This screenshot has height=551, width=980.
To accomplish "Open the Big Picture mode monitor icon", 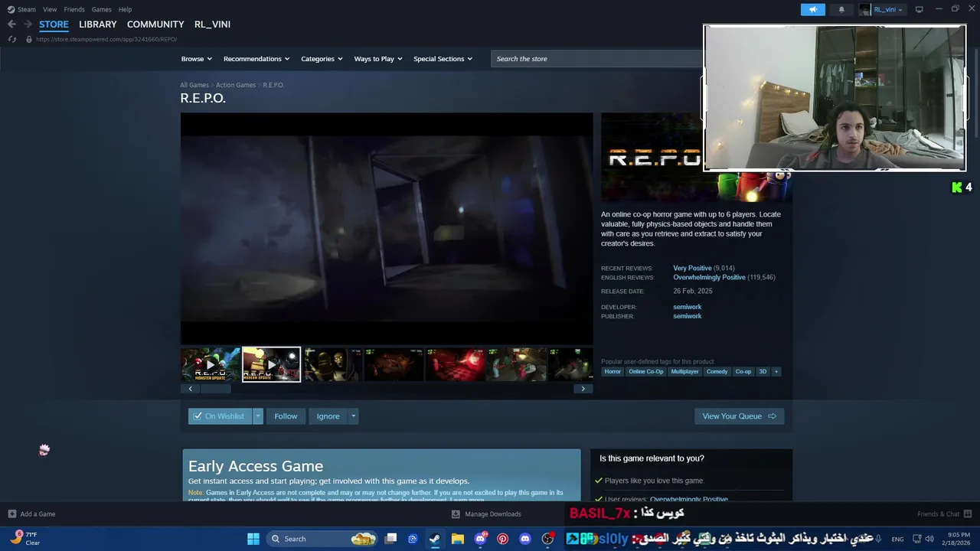I will [x=920, y=9].
